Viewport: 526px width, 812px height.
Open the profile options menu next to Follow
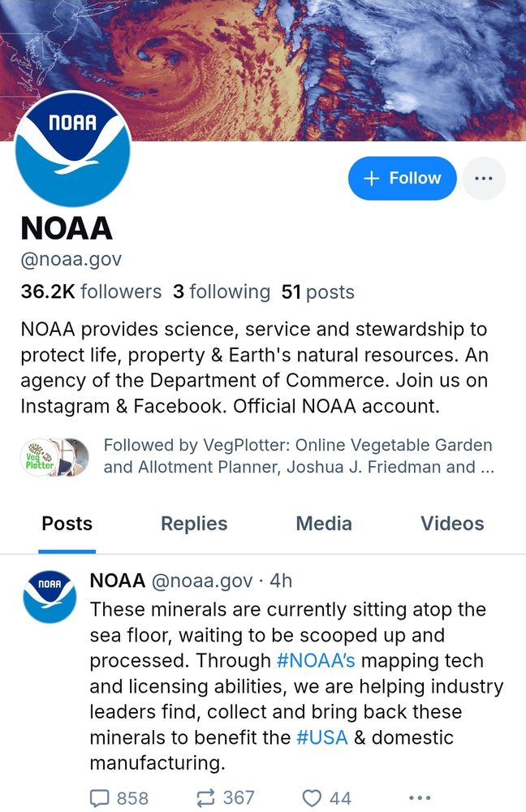(x=484, y=178)
